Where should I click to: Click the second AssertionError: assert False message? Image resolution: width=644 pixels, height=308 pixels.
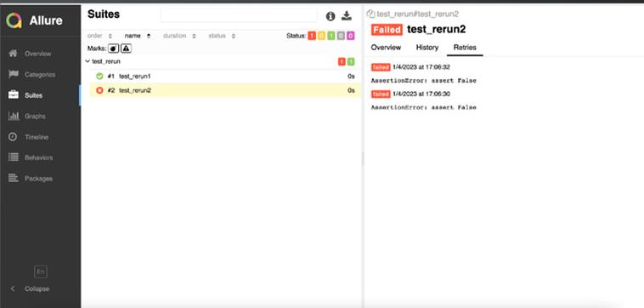click(423, 107)
